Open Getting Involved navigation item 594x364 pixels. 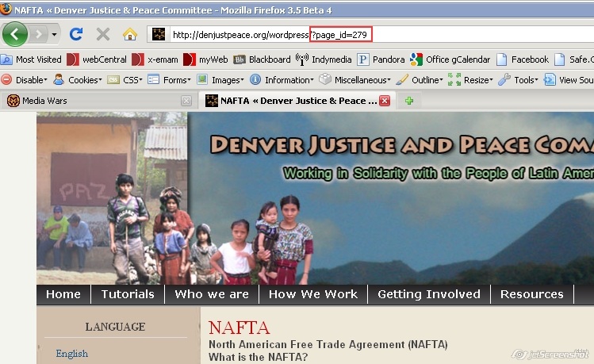tap(429, 294)
